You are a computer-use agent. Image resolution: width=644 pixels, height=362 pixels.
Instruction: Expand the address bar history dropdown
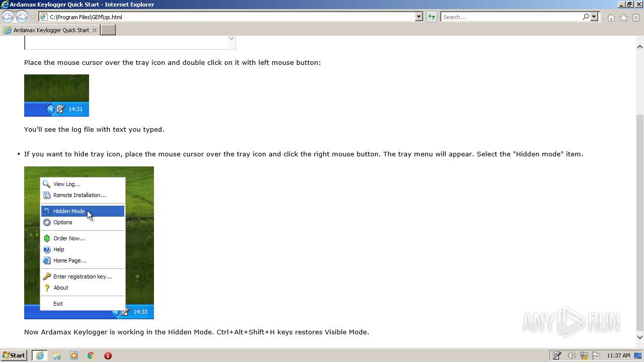click(419, 17)
